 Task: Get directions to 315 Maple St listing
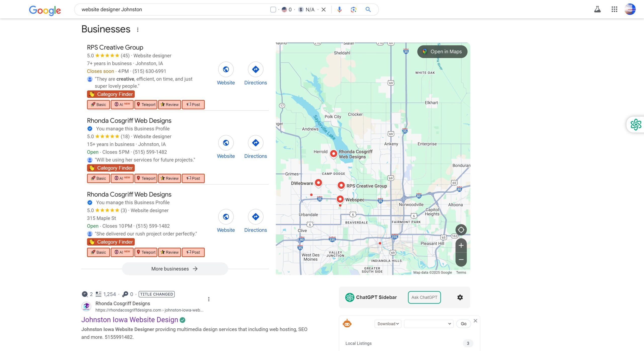pyautogui.click(x=256, y=217)
